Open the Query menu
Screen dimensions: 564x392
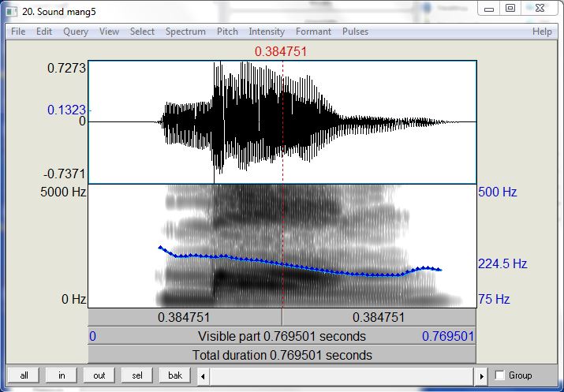[x=76, y=32]
